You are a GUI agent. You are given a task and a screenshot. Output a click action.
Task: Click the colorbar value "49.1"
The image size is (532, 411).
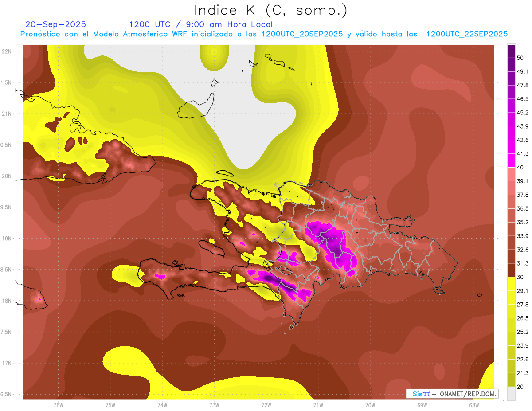click(523, 72)
